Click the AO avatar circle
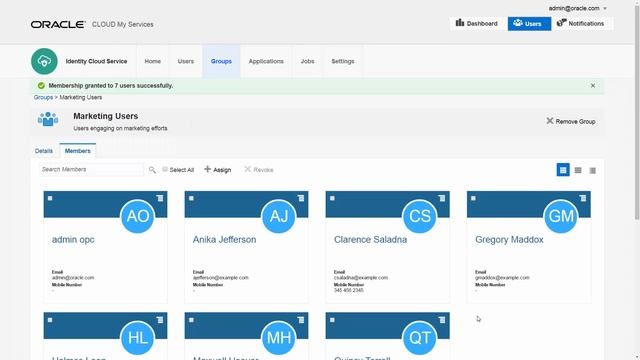Image resolution: width=640 pixels, height=360 pixels. [138, 216]
